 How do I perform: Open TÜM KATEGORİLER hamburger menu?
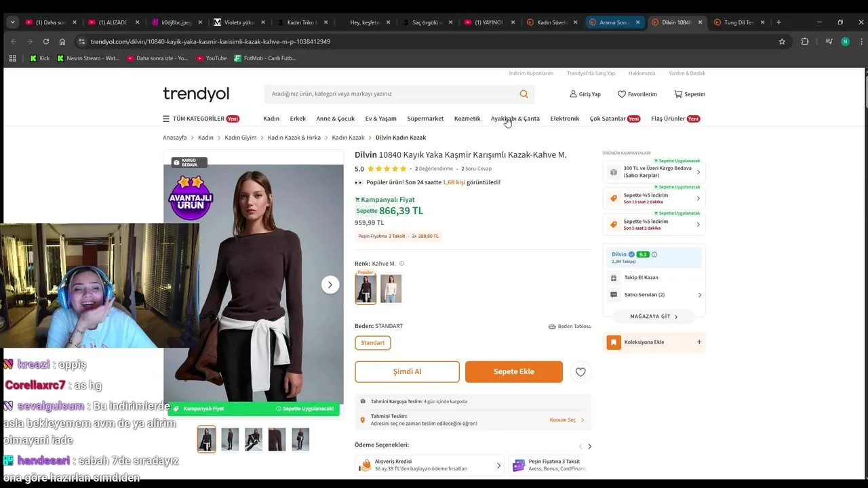click(201, 119)
